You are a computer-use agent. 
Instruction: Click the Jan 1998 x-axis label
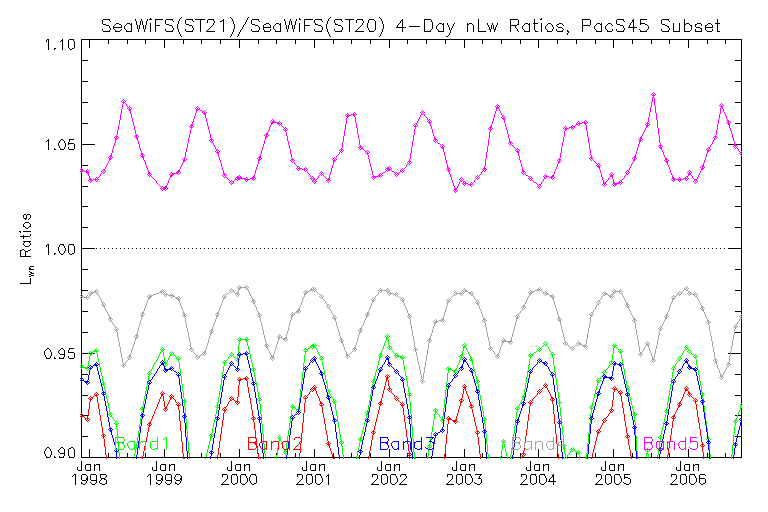(x=89, y=473)
